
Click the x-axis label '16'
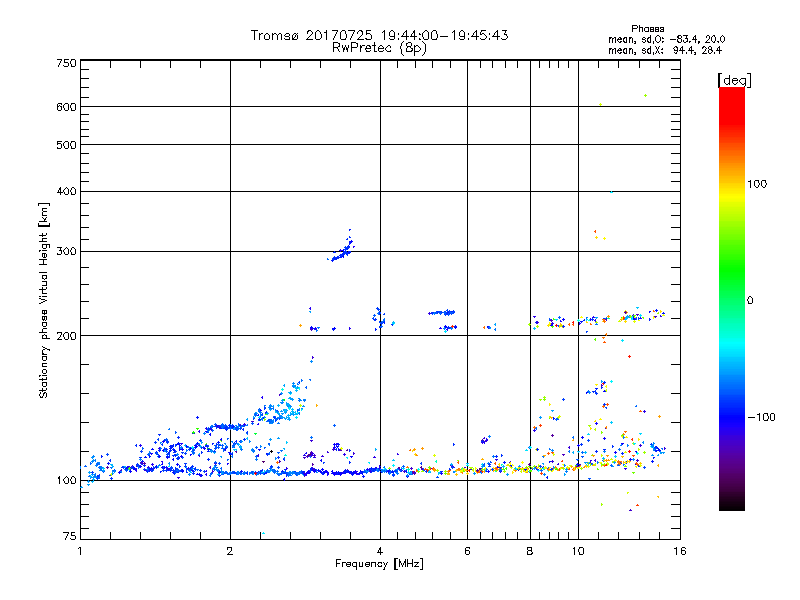(680, 551)
